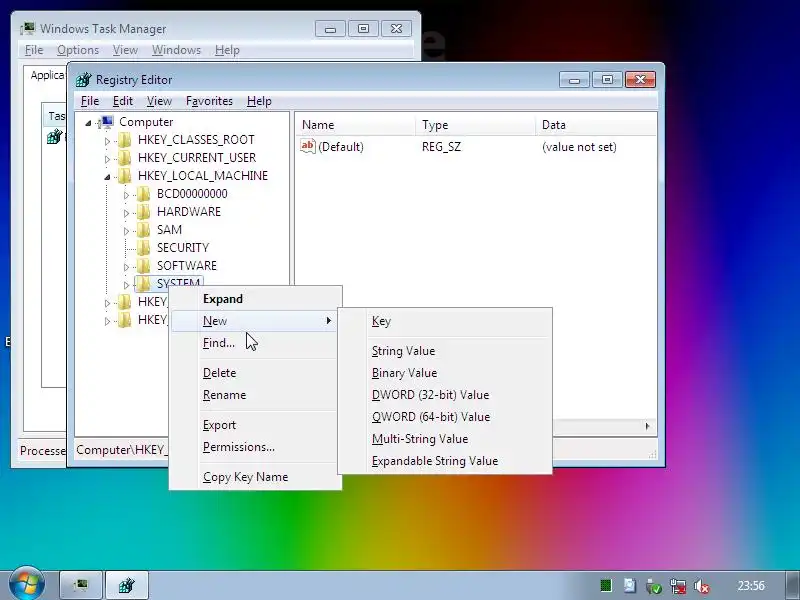800x600 pixels.
Task: Click the taskbar clock showing 23:56
Action: [x=751, y=585]
